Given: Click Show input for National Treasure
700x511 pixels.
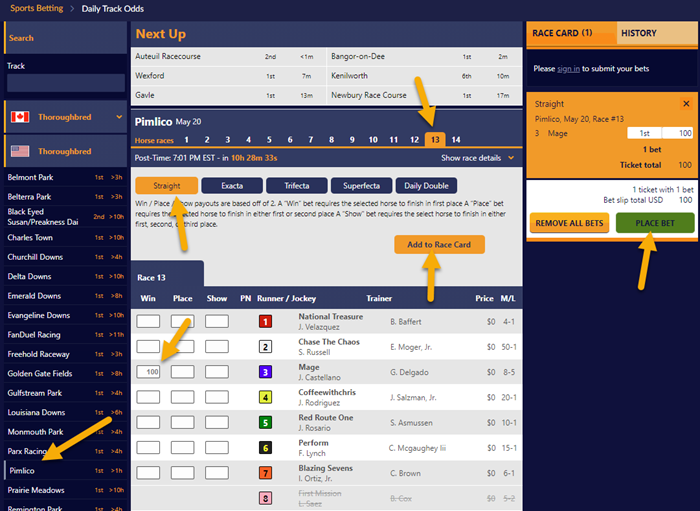Looking at the screenshot, I should (x=217, y=321).
